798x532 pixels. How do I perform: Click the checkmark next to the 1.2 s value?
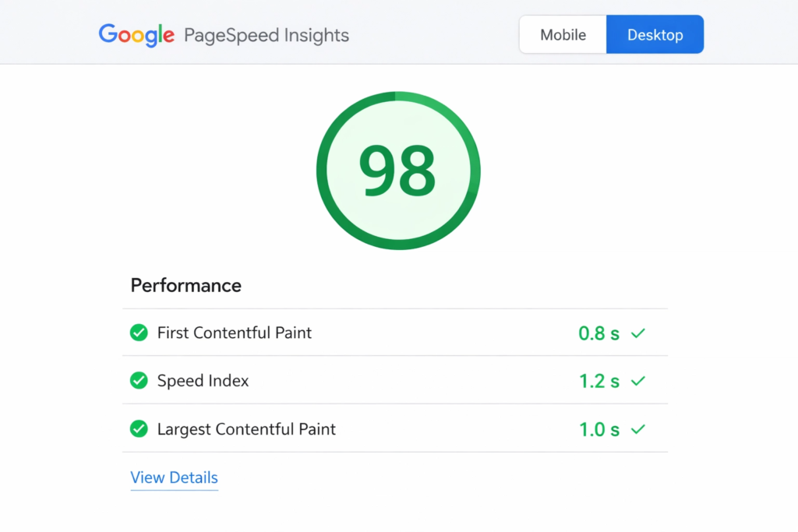pos(638,381)
